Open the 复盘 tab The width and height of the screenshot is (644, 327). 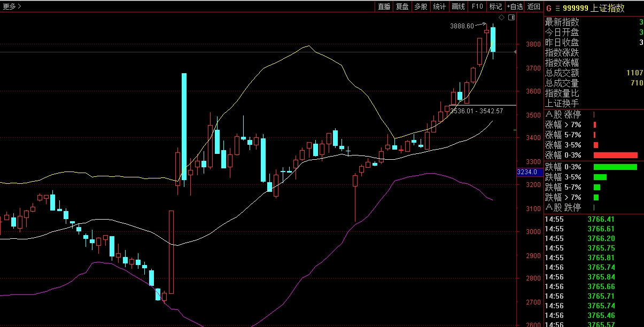point(402,6)
